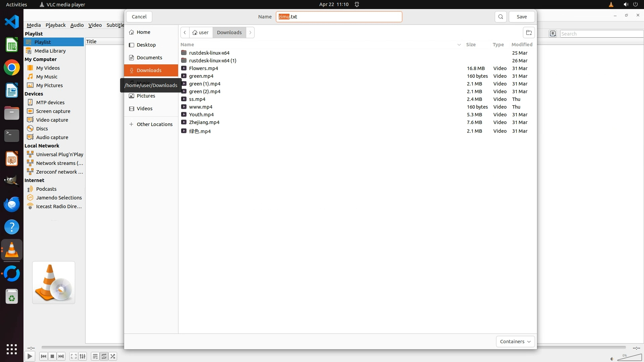Toggle fullscreen video mode
The image size is (644, 362).
73,356
